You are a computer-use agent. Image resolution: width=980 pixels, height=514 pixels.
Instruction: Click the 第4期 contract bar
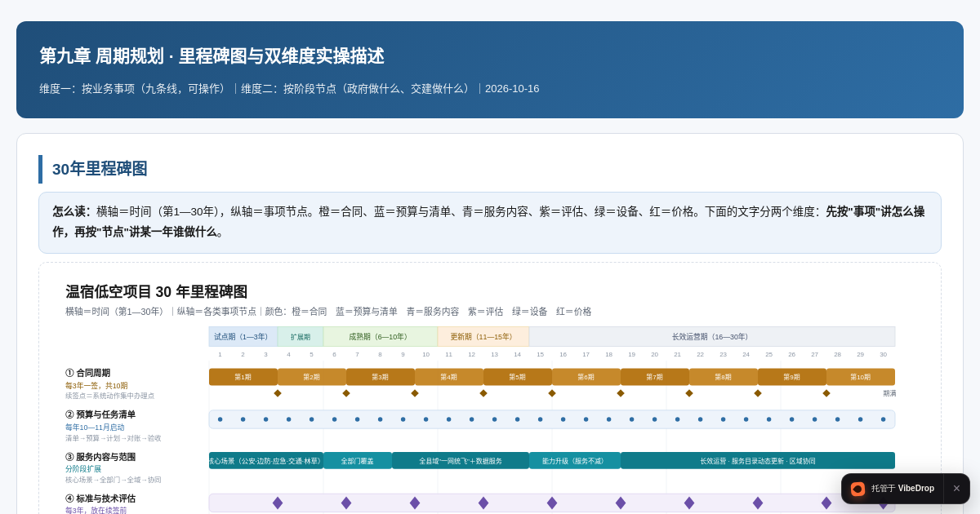(x=449, y=377)
